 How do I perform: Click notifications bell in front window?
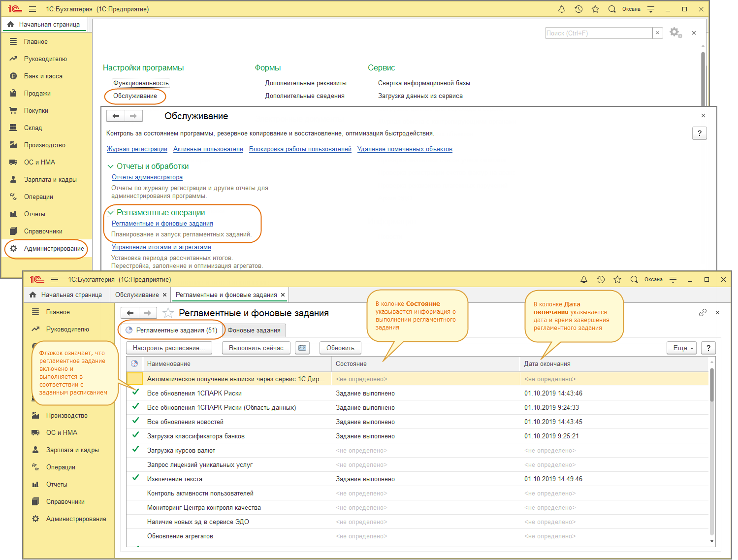tap(584, 279)
